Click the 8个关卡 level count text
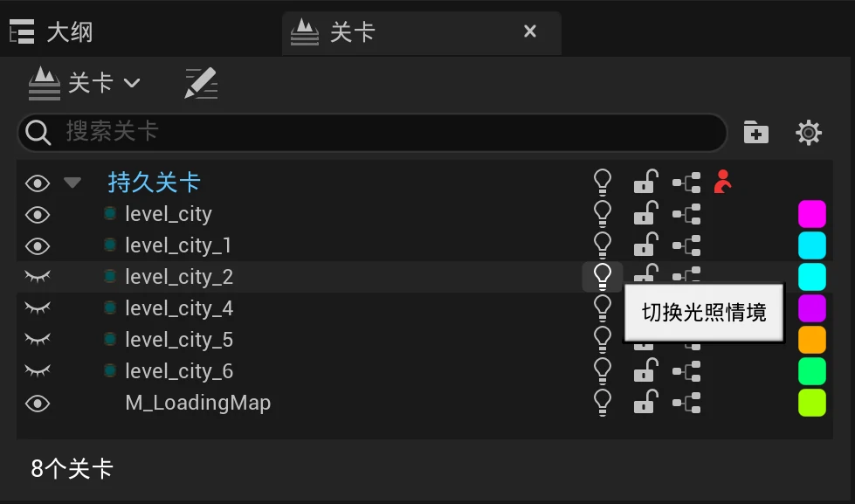This screenshot has height=504, width=855. pyautogui.click(x=72, y=468)
